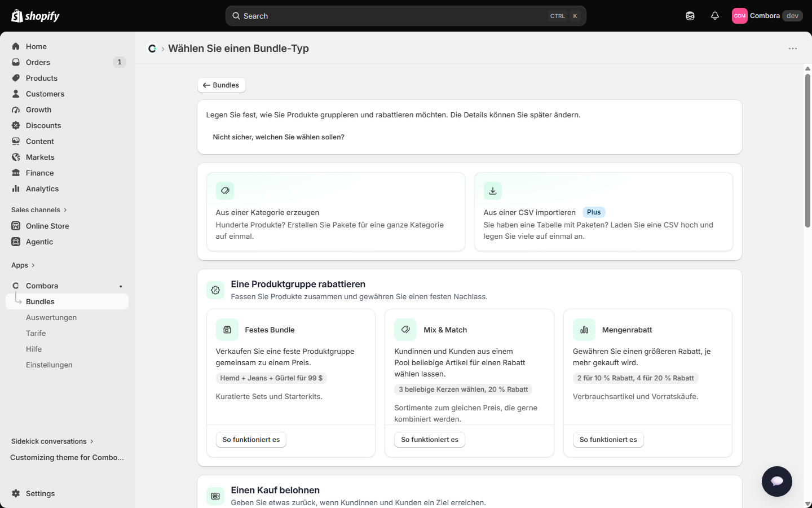812x508 pixels.
Task: Click the Combora app icon in breadcrumb
Action: (152, 49)
